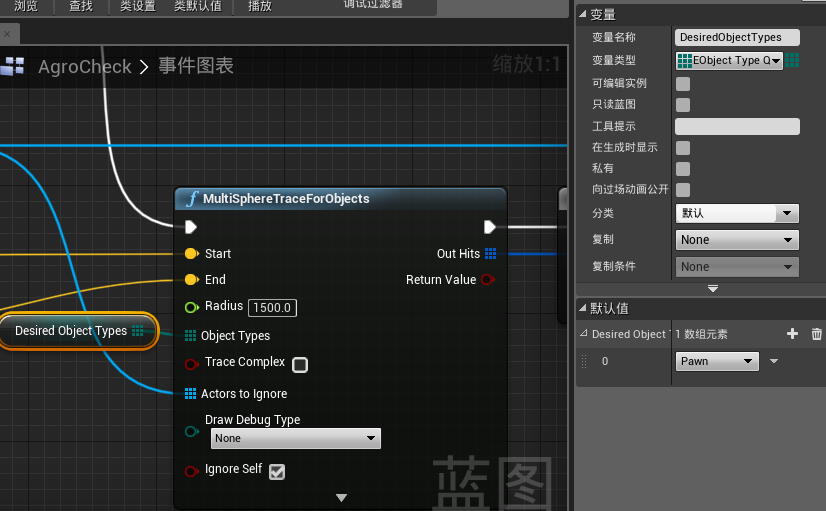826x511 pixels.
Task: Enable the 可编辑实例 checkbox
Action: click(x=683, y=84)
